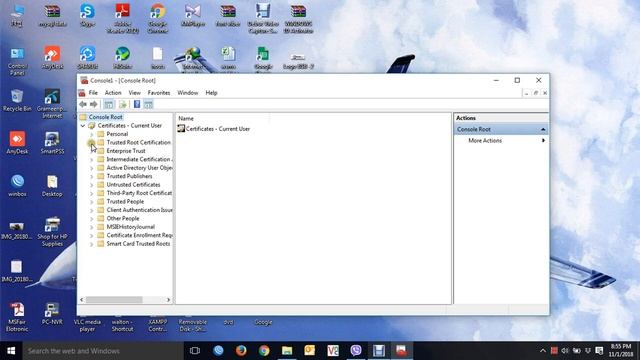640x360 pixels.
Task: Expand the Other People folder arrow
Action: click(91, 219)
